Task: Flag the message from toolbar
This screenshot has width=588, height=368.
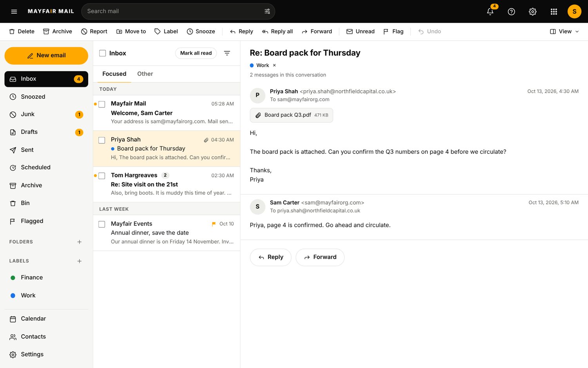Action: click(393, 31)
